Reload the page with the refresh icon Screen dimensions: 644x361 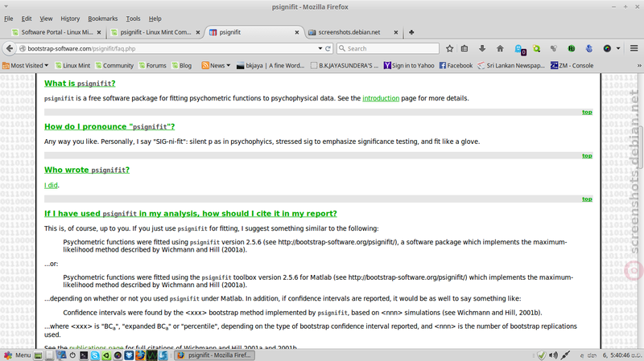(x=328, y=48)
